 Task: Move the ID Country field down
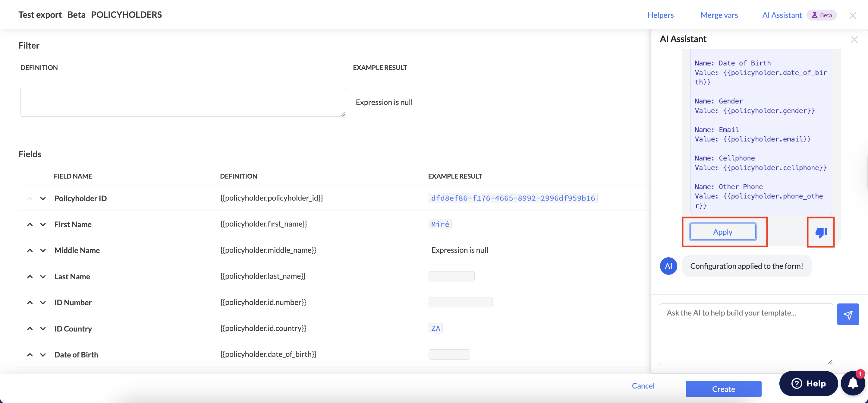point(43,328)
